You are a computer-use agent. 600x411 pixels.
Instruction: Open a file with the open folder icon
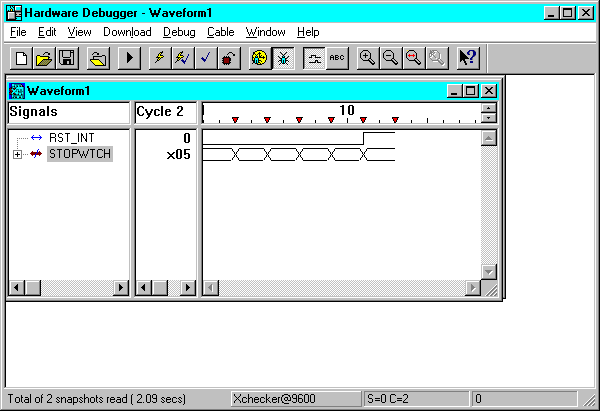point(44,58)
